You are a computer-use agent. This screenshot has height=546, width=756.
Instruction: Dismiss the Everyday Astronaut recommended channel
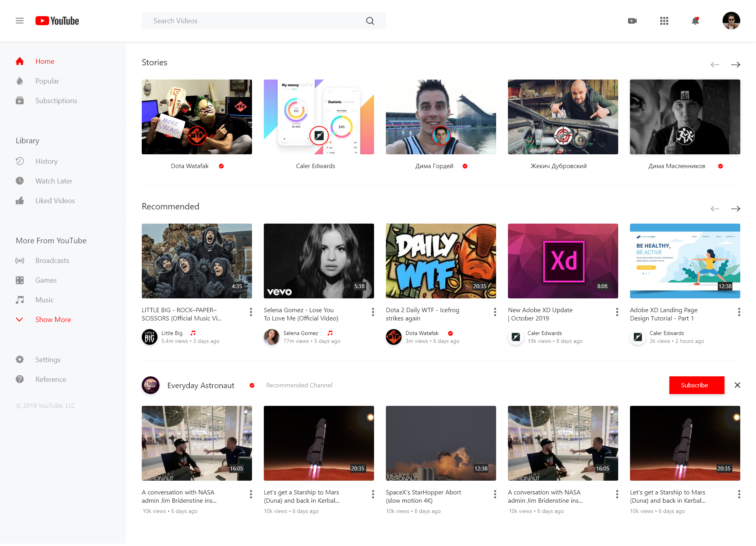737,385
